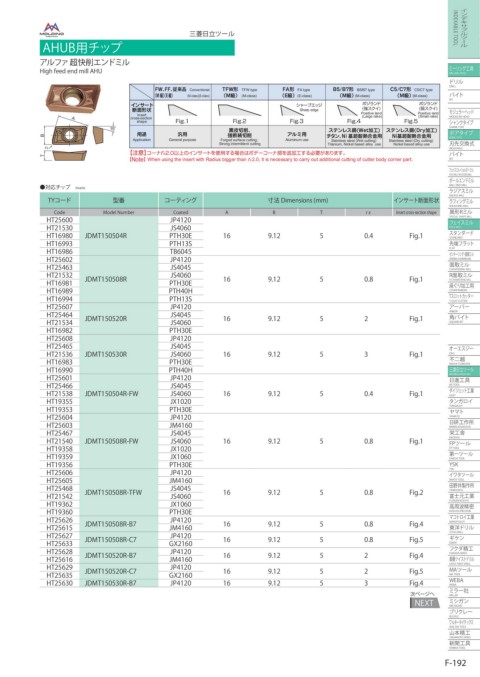This screenshot has height=677, width=480.
Task: Open the オーエスジー maker tab
Action: coord(463,349)
